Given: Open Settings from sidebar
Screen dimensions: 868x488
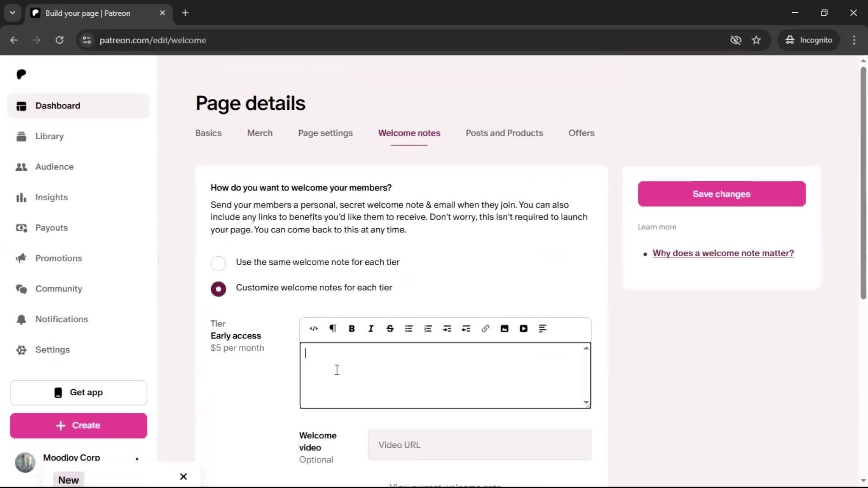Looking at the screenshot, I should pos(78,350).
